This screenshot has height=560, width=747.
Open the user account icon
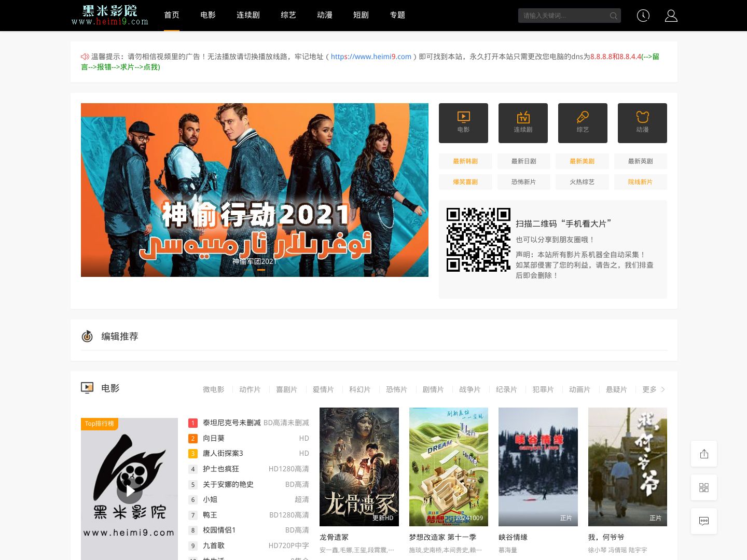pos(671,16)
